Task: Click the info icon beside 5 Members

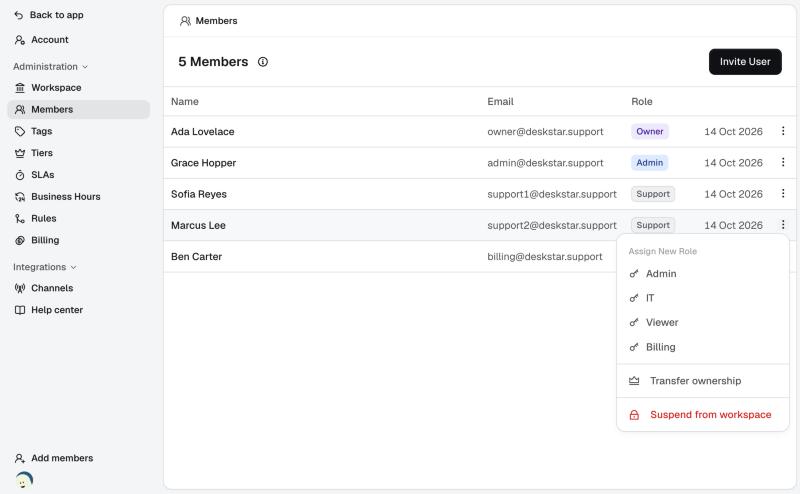Action: [263, 62]
